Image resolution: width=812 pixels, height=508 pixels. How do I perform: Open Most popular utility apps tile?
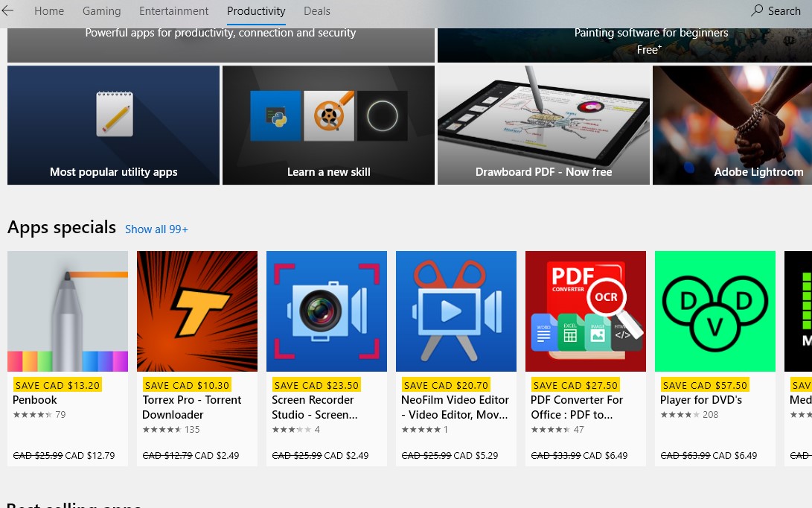coord(113,125)
